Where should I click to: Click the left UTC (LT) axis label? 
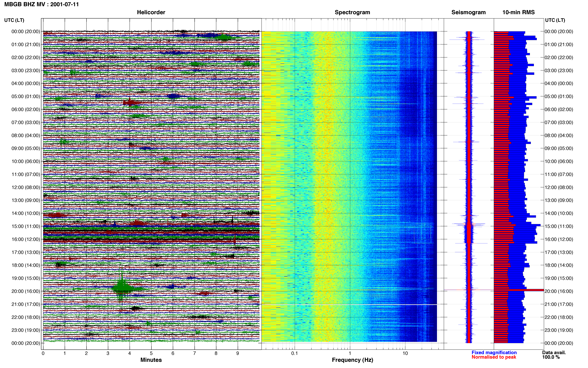(x=14, y=20)
